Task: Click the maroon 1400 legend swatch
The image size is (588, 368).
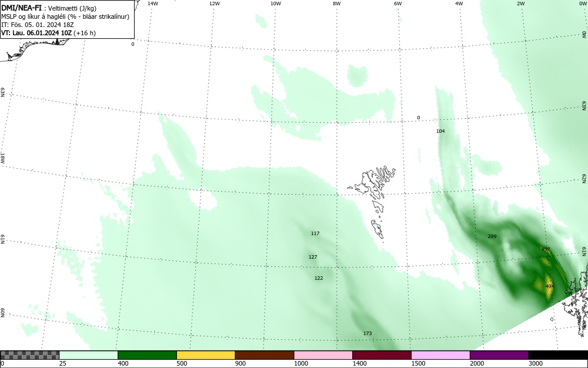Action: click(382, 355)
